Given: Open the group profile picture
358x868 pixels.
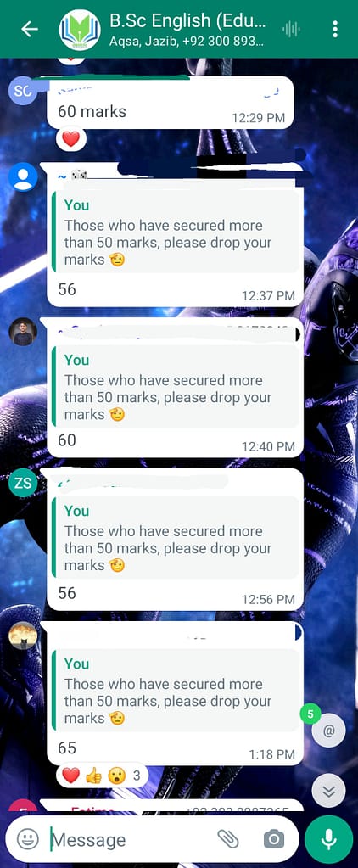Looking at the screenshot, I should pos(80,30).
